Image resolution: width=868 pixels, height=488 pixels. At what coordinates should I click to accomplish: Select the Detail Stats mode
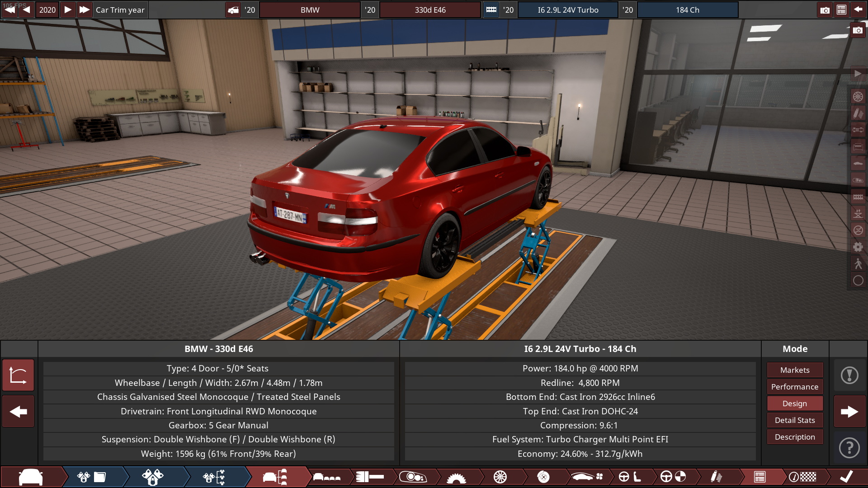click(795, 420)
